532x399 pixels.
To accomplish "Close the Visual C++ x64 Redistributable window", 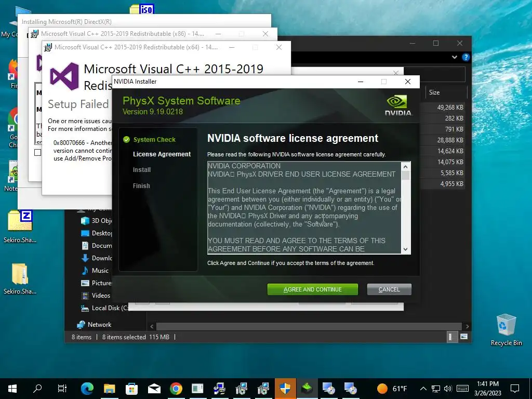I will click(279, 47).
